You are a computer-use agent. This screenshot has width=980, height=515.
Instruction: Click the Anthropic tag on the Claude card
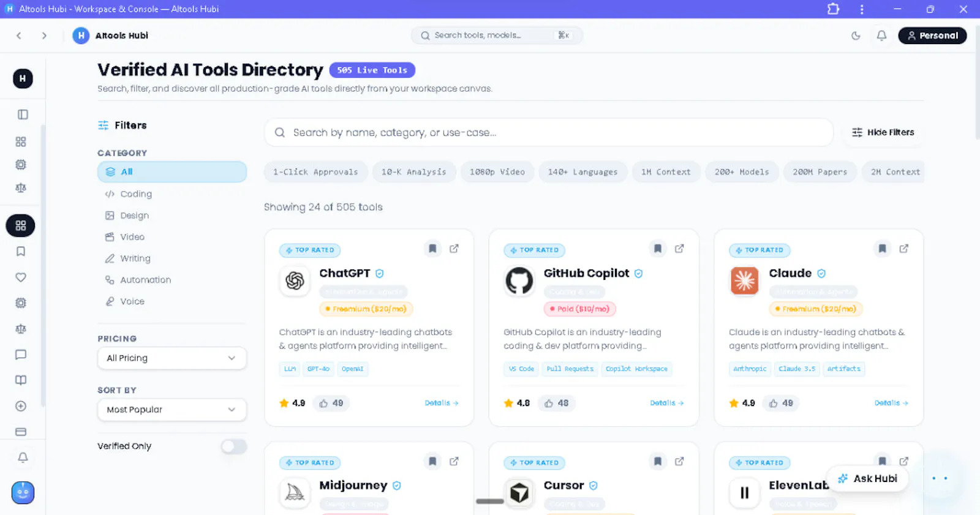pyautogui.click(x=750, y=369)
